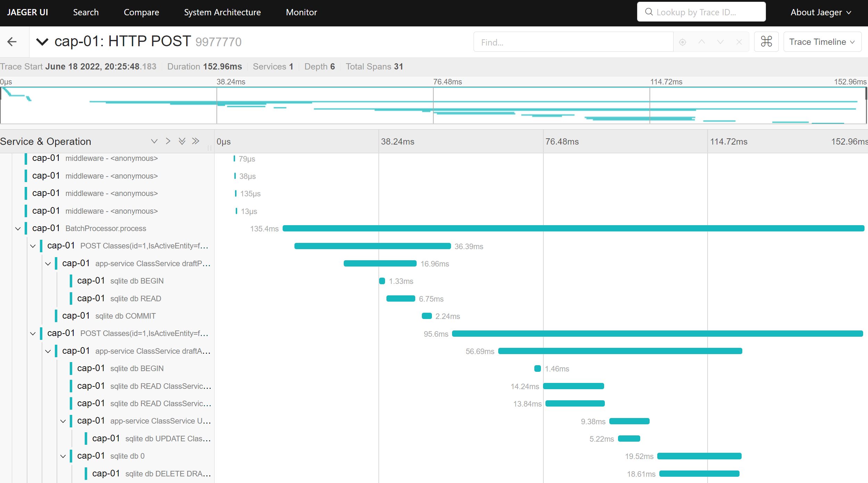Viewport: 868px width, 483px height.
Task: Click the close/X icon in trace header
Action: [739, 42]
